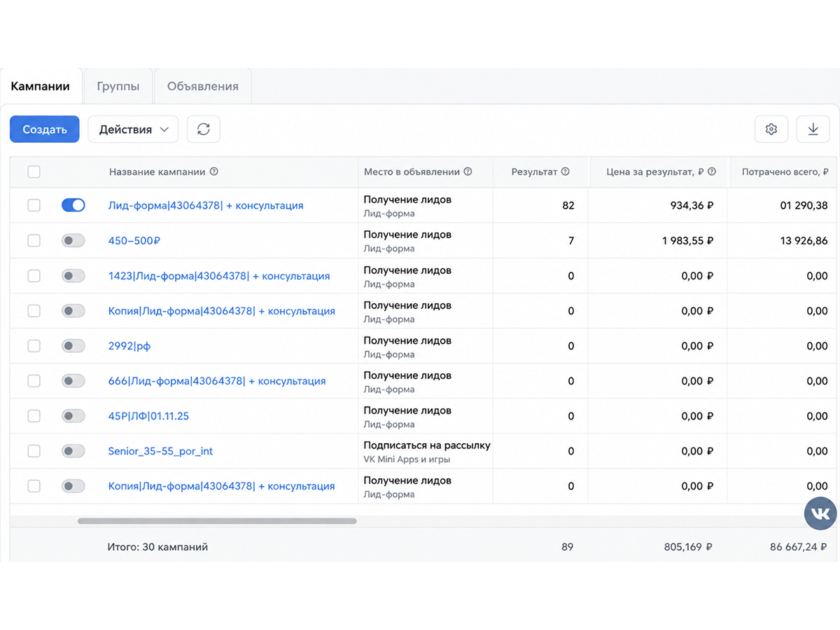Click the horizontal table scrollbar
840x630 pixels.
[217, 521]
